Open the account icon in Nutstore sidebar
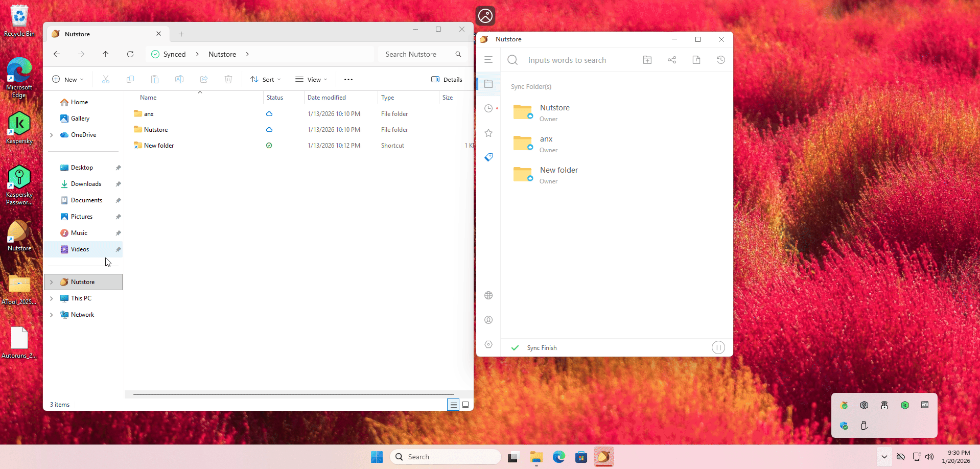980x469 pixels. [488, 320]
